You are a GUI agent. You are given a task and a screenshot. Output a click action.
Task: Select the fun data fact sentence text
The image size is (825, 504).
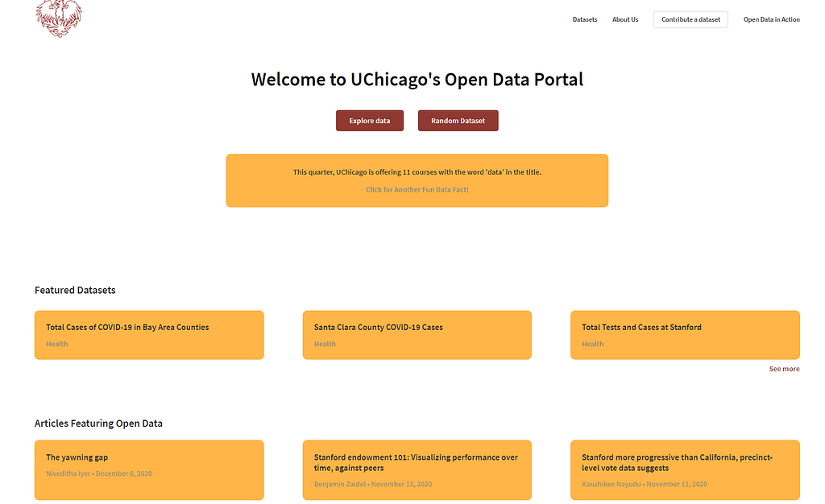pyautogui.click(x=417, y=171)
